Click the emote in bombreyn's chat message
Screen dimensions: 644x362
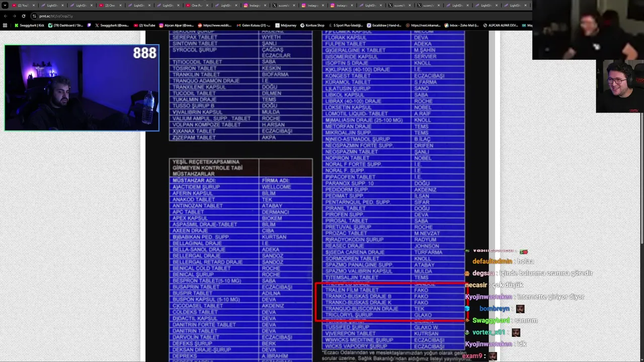click(x=520, y=309)
